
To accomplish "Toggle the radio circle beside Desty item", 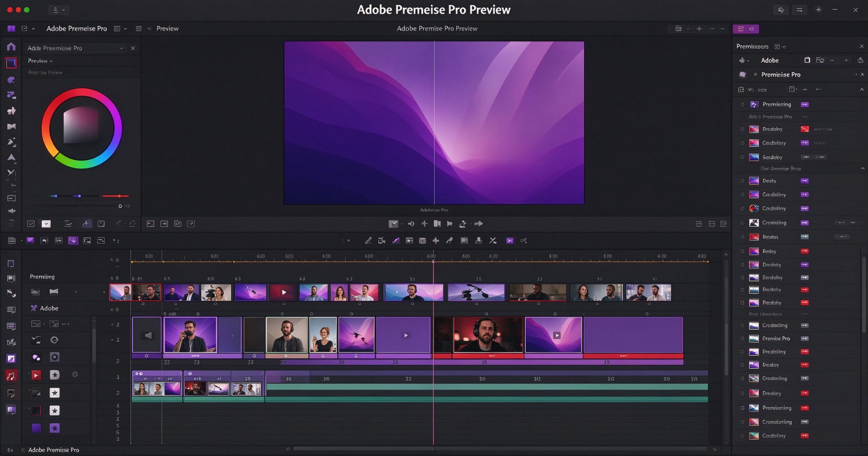I will 742,181.
